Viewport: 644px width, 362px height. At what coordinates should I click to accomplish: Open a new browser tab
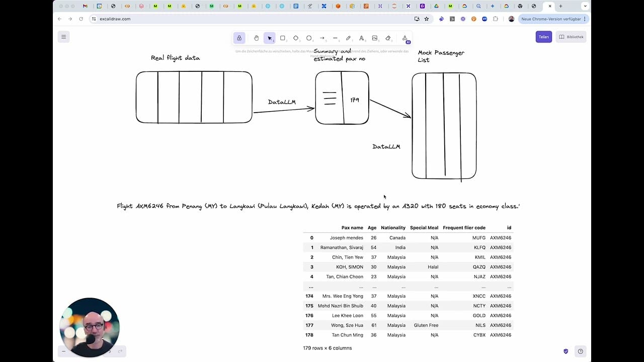560,7
